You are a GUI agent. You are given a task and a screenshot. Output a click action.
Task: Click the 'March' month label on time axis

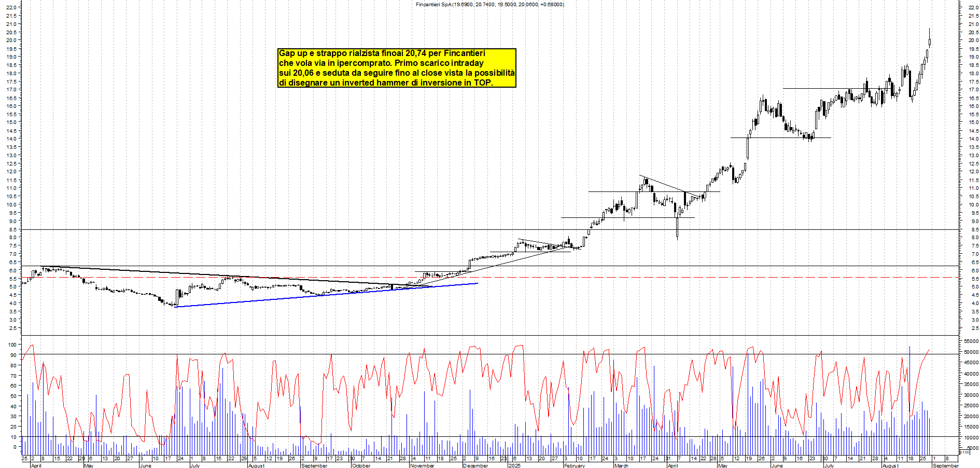point(621,465)
